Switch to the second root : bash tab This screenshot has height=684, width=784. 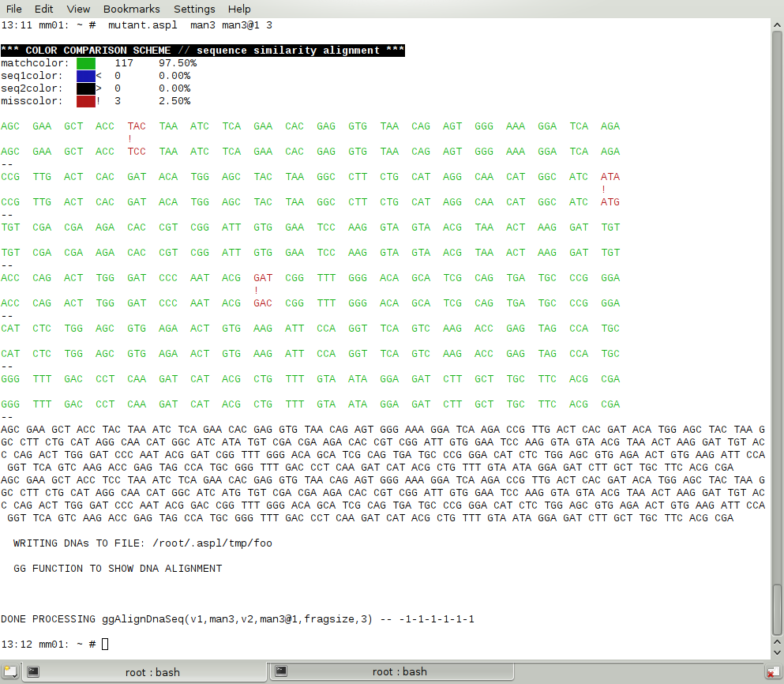399,671
